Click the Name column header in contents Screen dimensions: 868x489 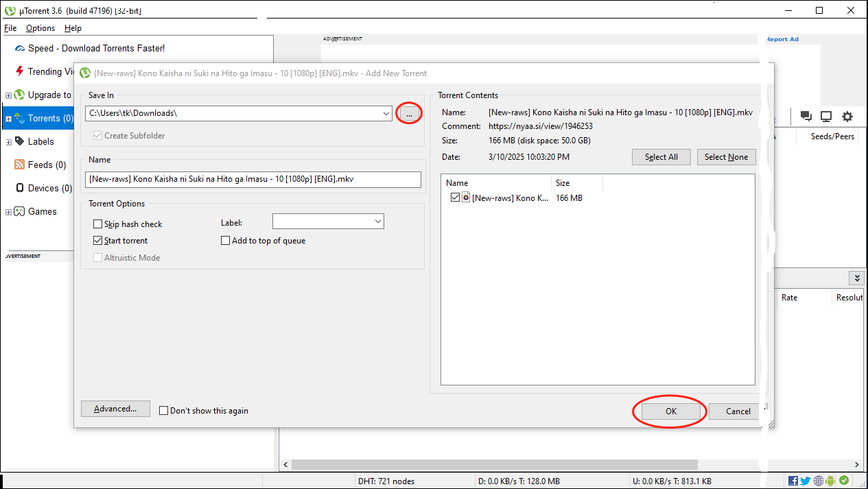click(496, 183)
